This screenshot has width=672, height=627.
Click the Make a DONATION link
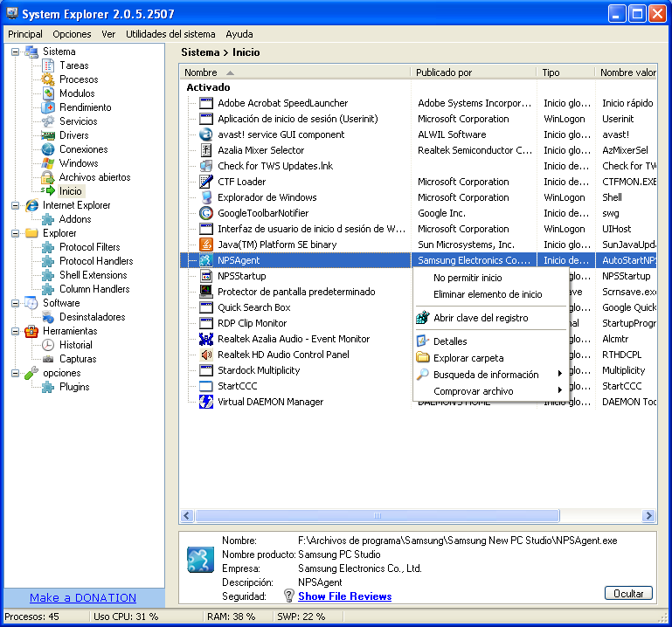(83, 598)
